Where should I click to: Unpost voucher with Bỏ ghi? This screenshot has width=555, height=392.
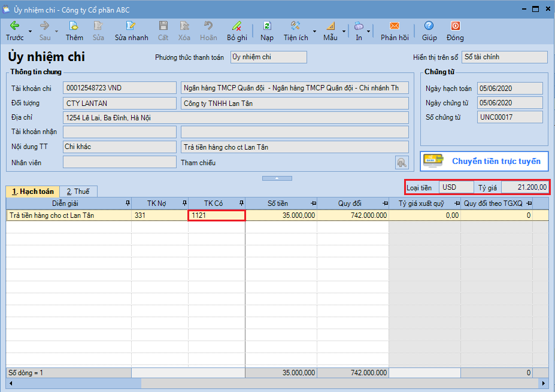[237, 31]
